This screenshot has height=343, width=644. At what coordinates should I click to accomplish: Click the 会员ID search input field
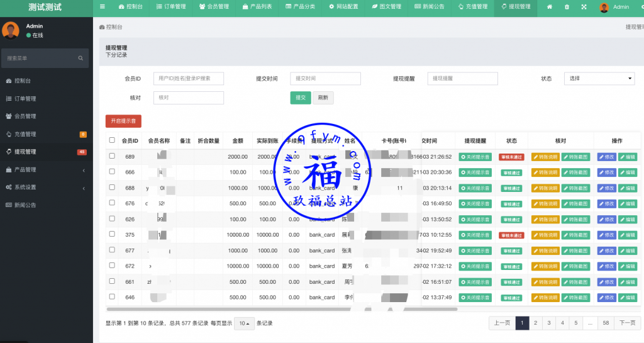tap(188, 79)
